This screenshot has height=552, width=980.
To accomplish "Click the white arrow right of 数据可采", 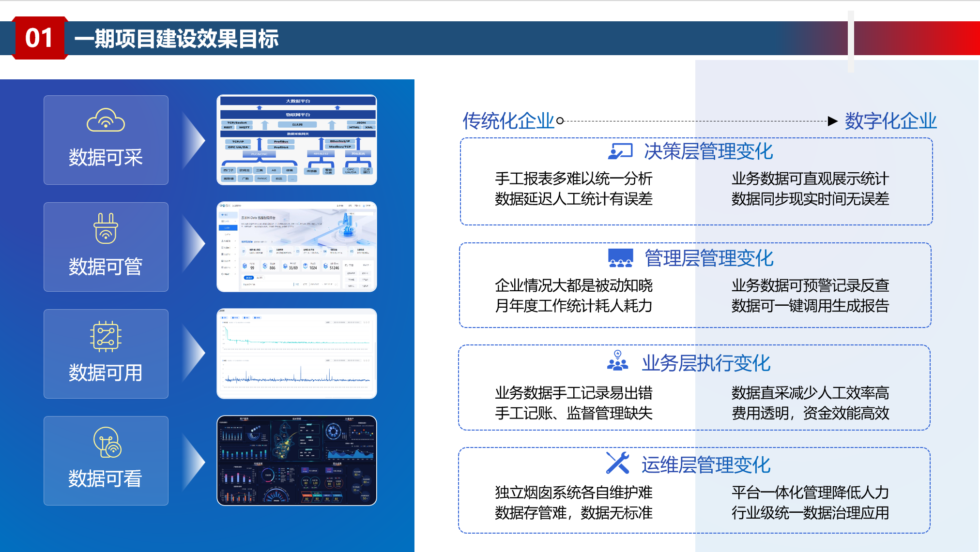I will 194,140.
